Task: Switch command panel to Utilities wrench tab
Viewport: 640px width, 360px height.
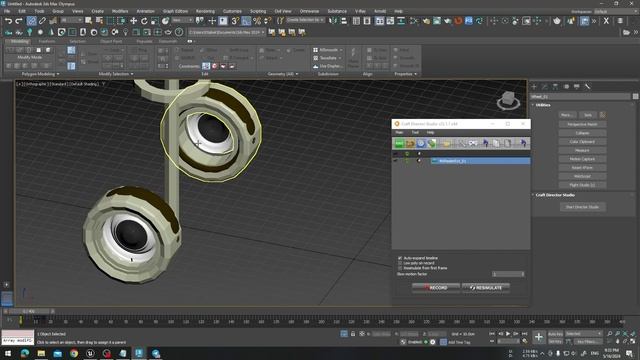Action: tap(588, 87)
